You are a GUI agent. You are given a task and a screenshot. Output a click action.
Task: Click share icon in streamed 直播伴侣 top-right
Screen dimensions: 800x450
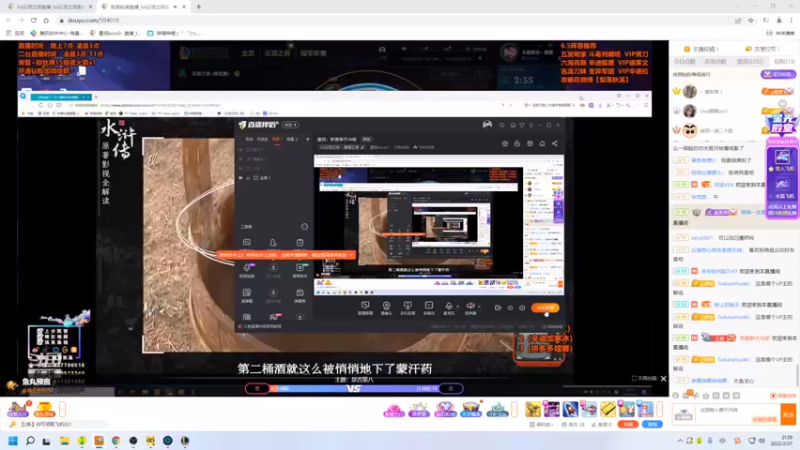click(555, 143)
